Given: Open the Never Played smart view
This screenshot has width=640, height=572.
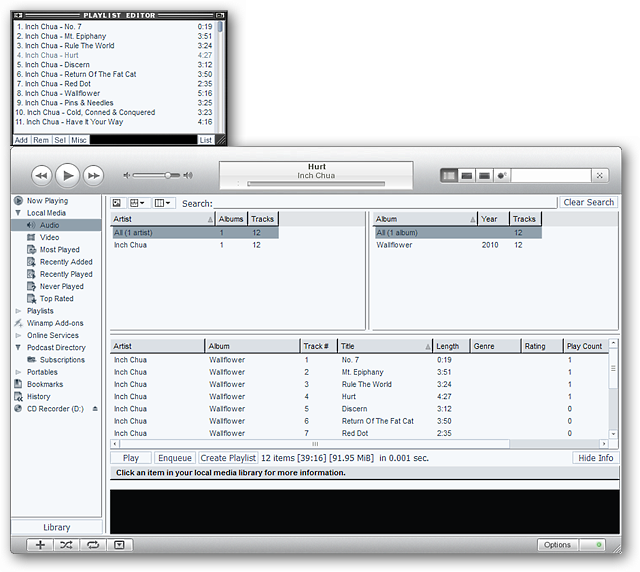Looking at the screenshot, I should coord(62,286).
